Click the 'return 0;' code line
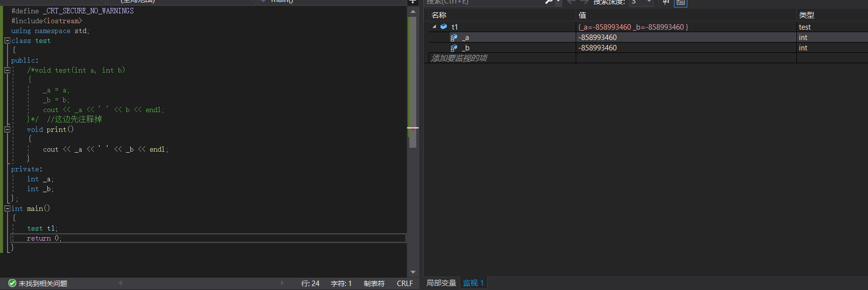 point(44,238)
